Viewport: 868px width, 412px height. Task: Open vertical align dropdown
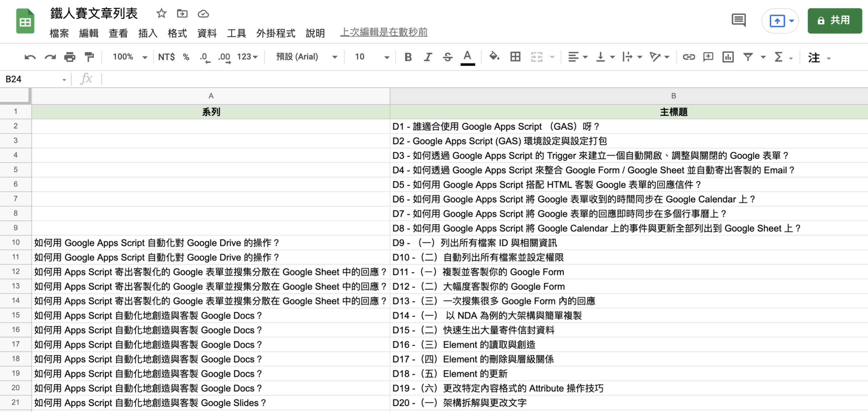coord(606,57)
